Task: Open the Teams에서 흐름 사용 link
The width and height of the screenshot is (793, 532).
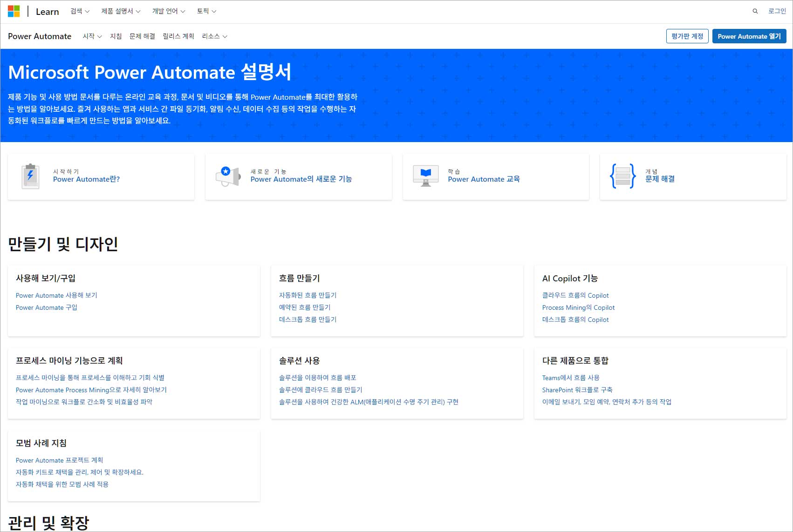Action: (570, 377)
